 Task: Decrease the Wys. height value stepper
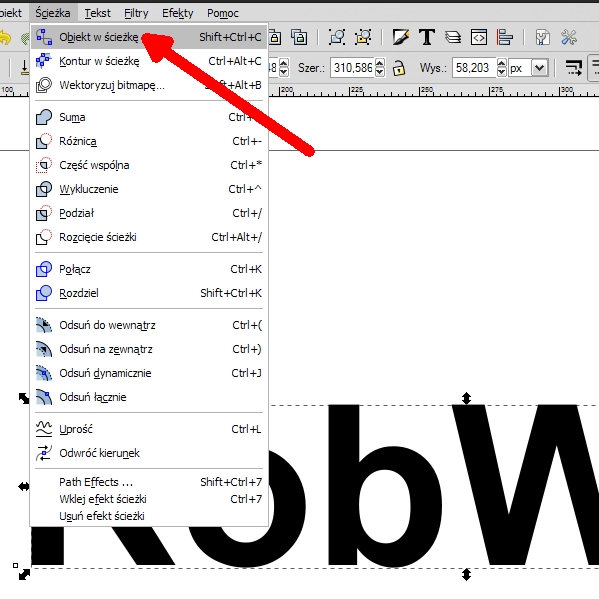(x=502, y=72)
